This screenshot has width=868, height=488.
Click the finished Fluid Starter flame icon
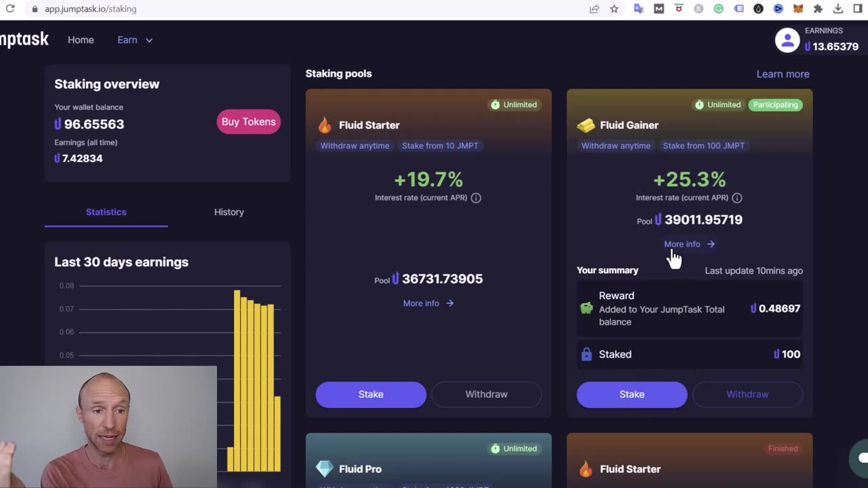(x=586, y=468)
